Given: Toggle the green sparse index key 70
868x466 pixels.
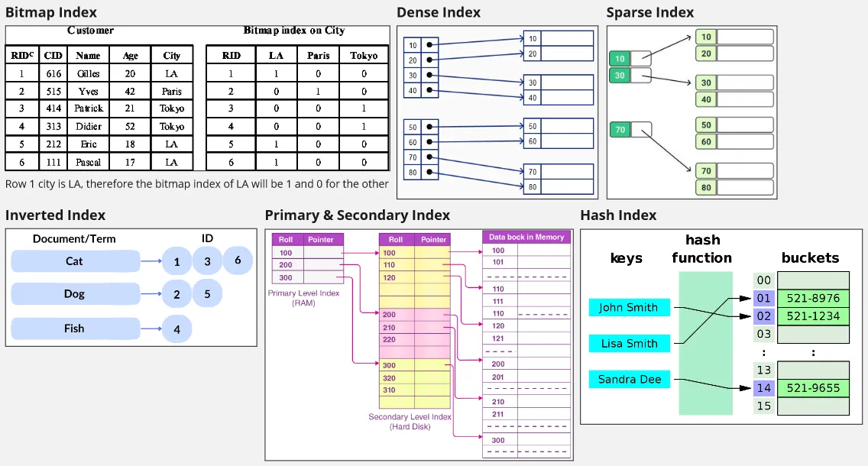Looking at the screenshot, I should tap(620, 131).
